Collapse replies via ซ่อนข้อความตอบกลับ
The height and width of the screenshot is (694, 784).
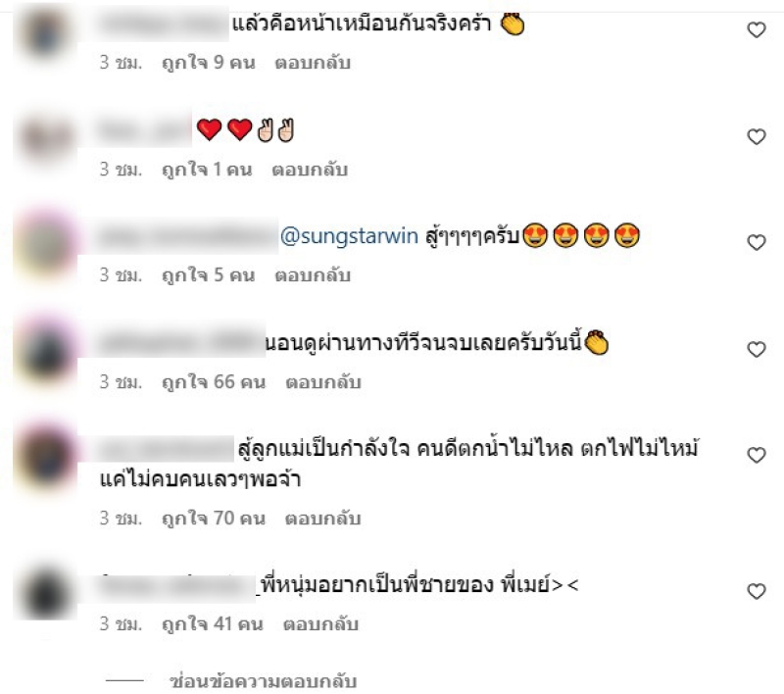(x=263, y=681)
